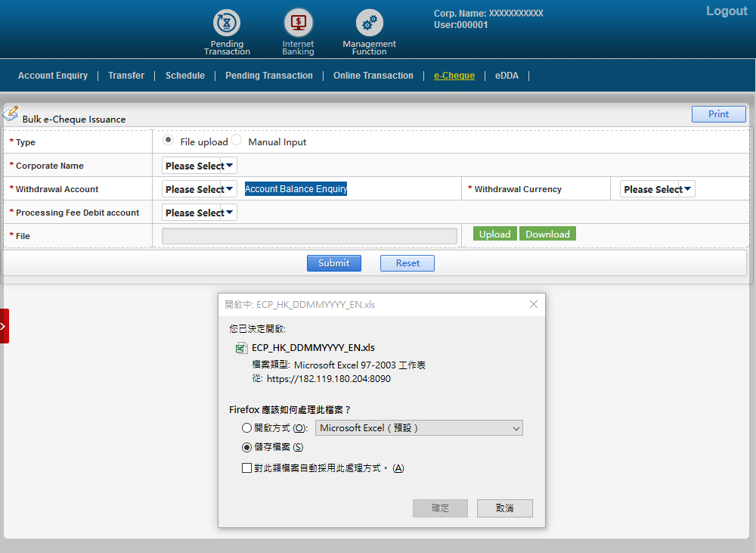756x553 pixels.
Task: Open the eDDA menu item
Action: 507,76
